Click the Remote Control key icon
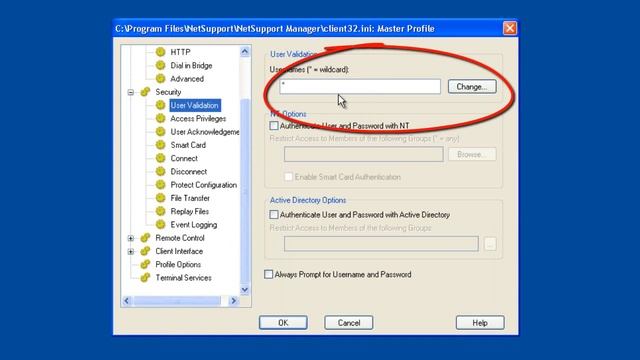 coord(145,238)
